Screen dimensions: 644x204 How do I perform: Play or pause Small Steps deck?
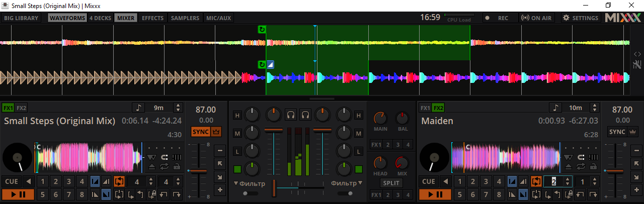pyautogui.click(x=18, y=194)
